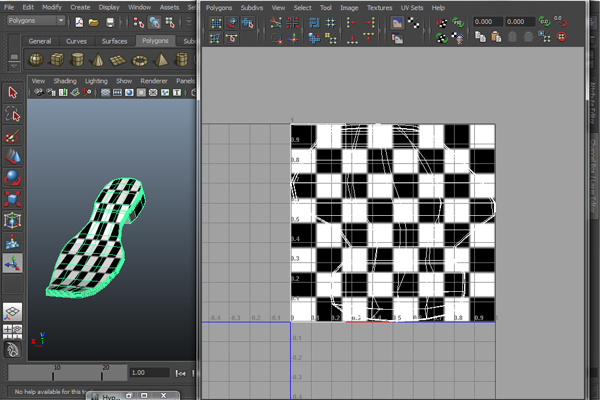
Task: Create a polygon cube from the shelf
Action: (57, 60)
